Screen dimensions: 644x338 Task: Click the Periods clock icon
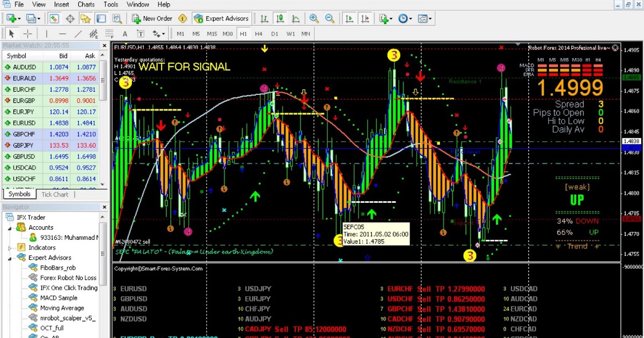(403, 19)
